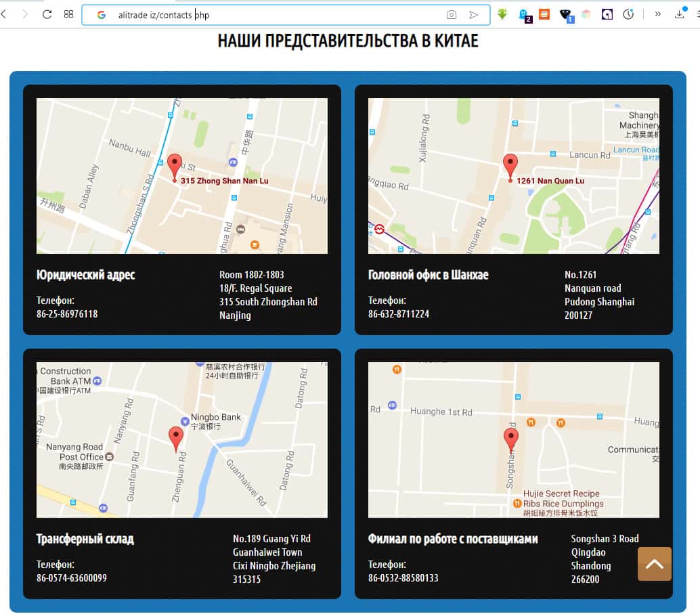This screenshot has width=700, height=614.
Task: Go back to the previous page
Action: [x=4, y=14]
